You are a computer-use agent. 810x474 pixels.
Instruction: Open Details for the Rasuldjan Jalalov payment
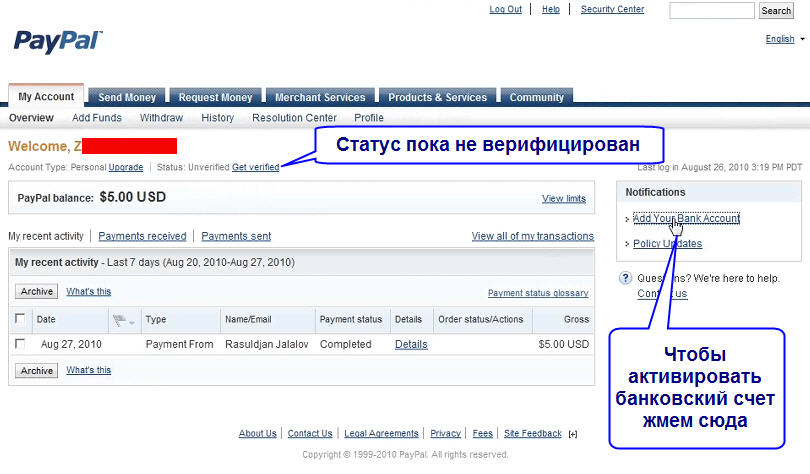[411, 344]
